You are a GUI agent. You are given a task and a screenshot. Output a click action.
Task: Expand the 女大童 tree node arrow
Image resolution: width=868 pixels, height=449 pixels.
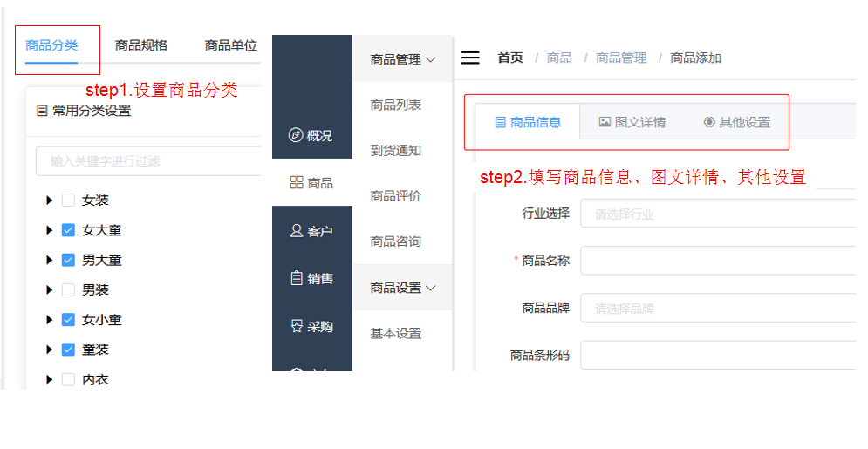(x=49, y=230)
